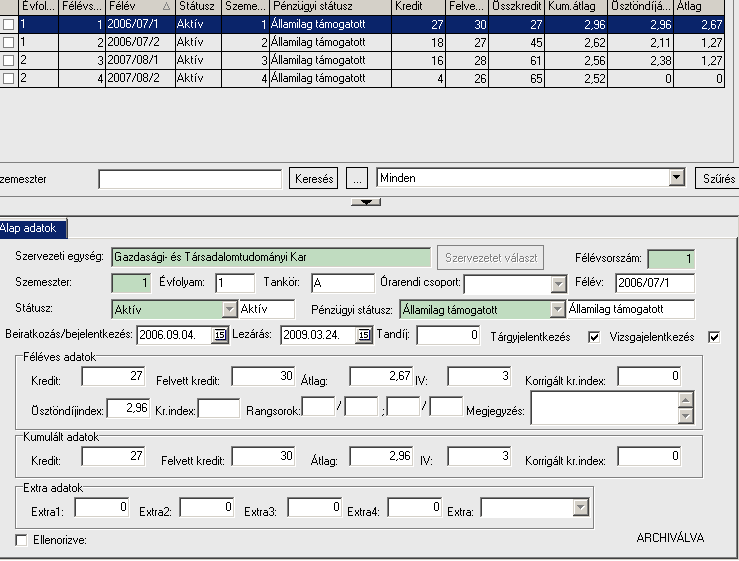Tick checkbox for the 2007/08/1 row
The width and height of the screenshot is (739, 561).
pos(8,60)
